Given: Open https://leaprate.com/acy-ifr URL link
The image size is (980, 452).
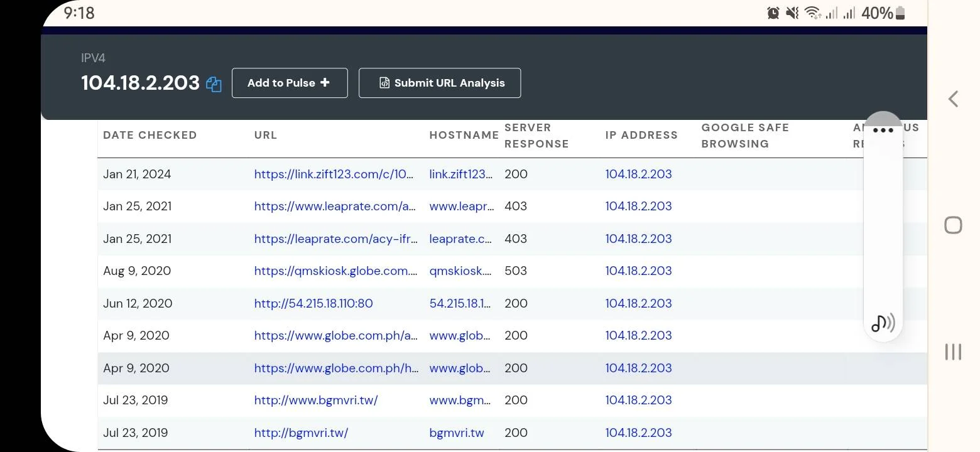Looking at the screenshot, I should (x=335, y=239).
